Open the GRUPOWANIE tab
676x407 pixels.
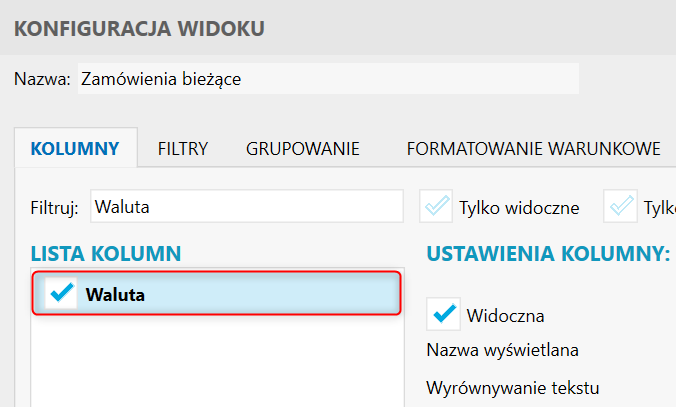coord(302,149)
